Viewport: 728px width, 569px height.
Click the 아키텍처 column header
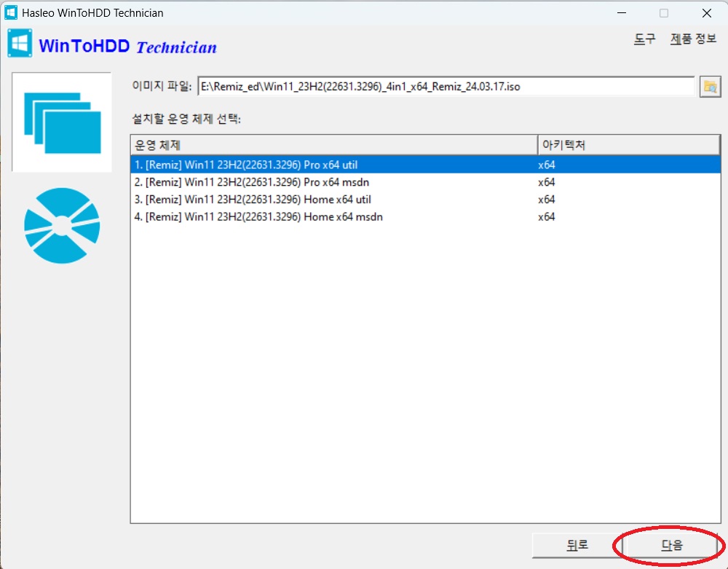[x=629, y=146]
